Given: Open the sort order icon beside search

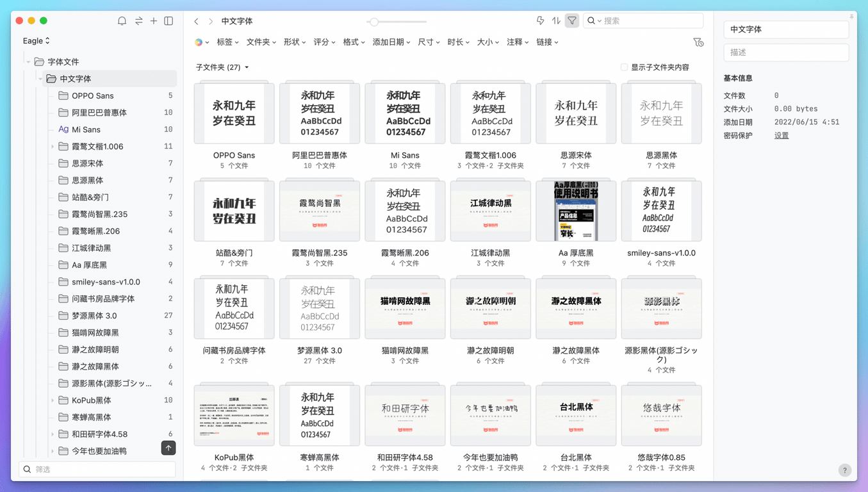Looking at the screenshot, I should 555,20.
